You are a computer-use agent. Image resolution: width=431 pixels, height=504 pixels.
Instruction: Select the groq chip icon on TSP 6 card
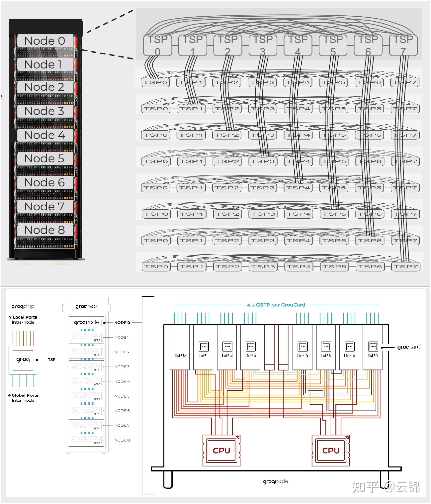(x=350, y=346)
